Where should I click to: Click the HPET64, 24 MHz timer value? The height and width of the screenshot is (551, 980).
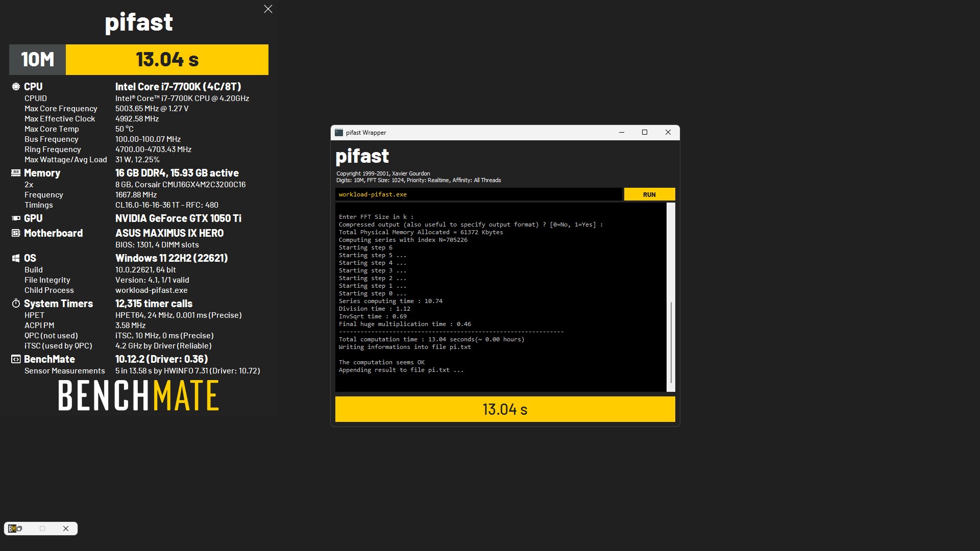tap(178, 315)
